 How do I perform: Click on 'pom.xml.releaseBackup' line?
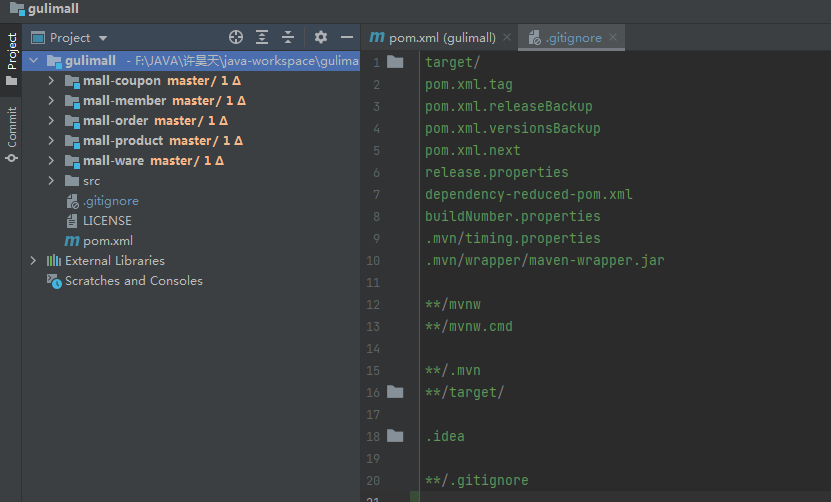(x=509, y=107)
